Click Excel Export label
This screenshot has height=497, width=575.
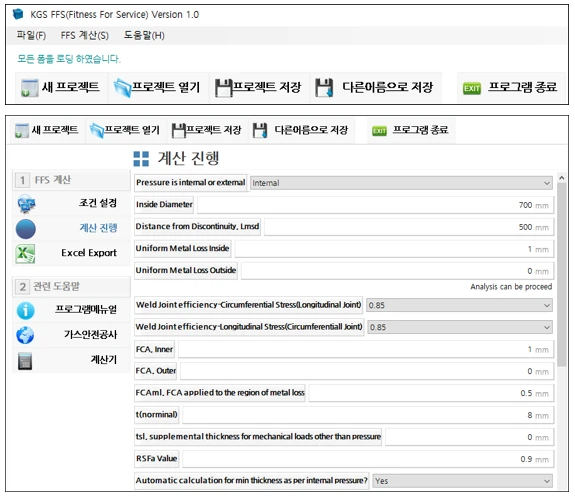(89, 253)
